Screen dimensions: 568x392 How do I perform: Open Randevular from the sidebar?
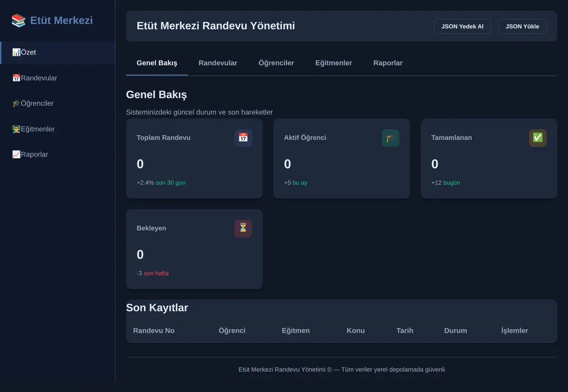57,78
